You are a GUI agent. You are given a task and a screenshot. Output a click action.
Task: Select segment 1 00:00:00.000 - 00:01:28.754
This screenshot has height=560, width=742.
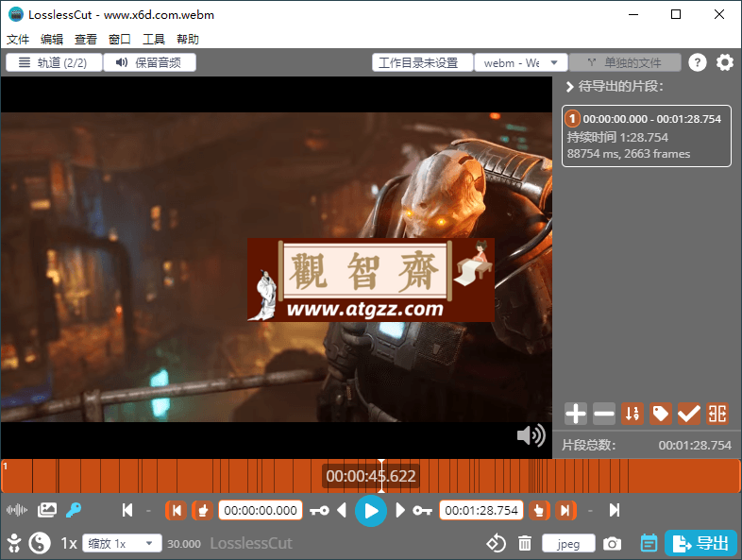pyautogui.click(x=647, y=136)
